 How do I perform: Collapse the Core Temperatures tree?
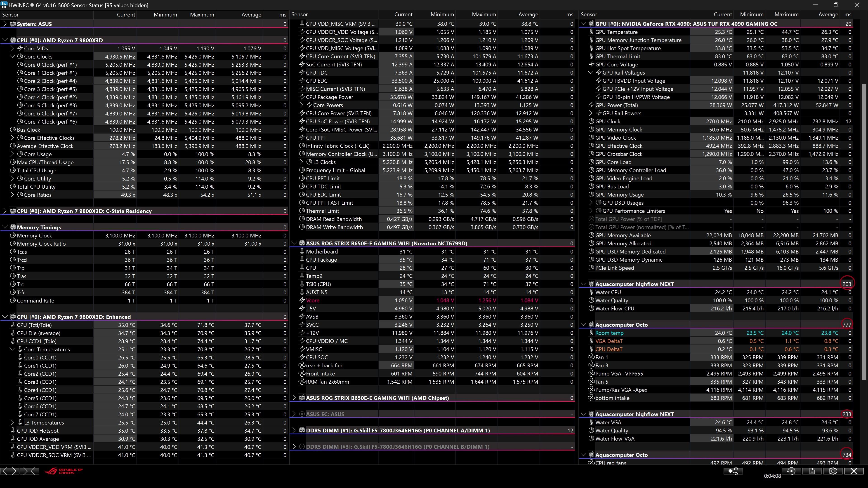[12, 349]
